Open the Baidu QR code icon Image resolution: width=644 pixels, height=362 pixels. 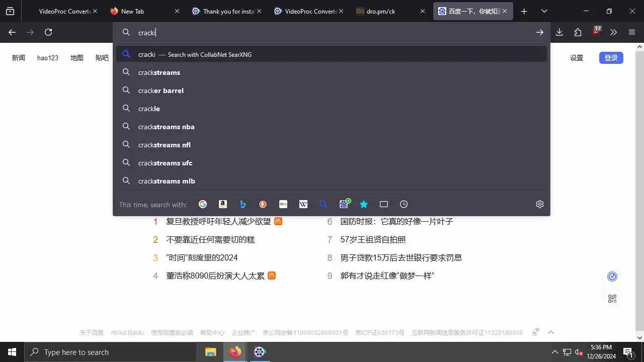[x=612, y=299]
